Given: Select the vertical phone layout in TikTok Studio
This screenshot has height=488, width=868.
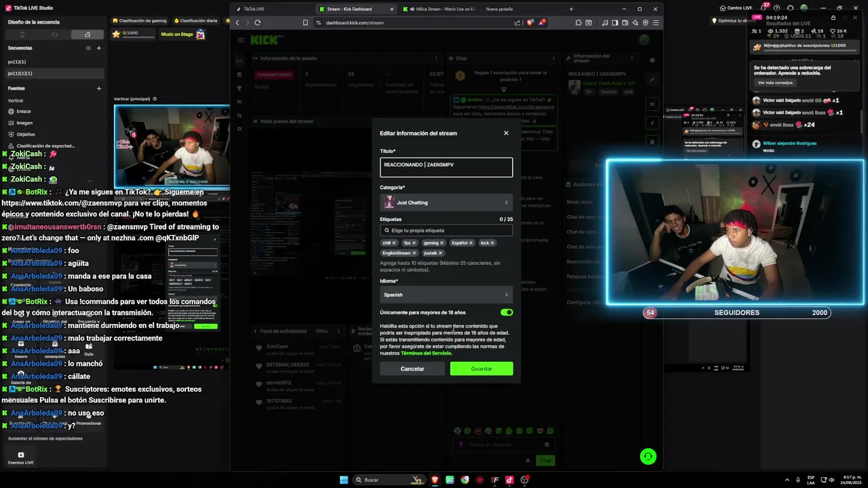Looking at the screenshot, I should click(22, 34).
